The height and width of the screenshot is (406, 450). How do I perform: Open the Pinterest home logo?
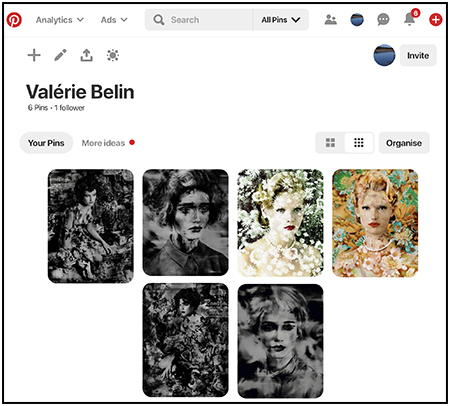[x=14, y=20]
